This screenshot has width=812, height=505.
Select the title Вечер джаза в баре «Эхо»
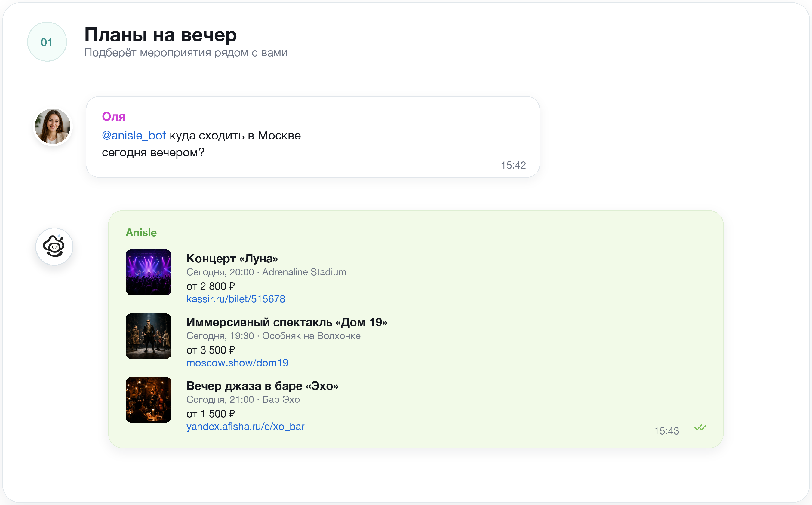tap(262, 386)
